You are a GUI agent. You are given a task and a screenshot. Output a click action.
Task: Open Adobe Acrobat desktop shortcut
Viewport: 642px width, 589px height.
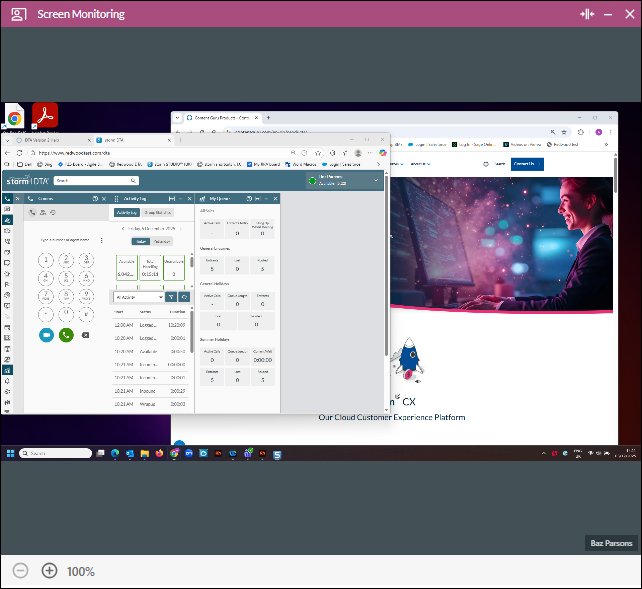pos(44,116)
